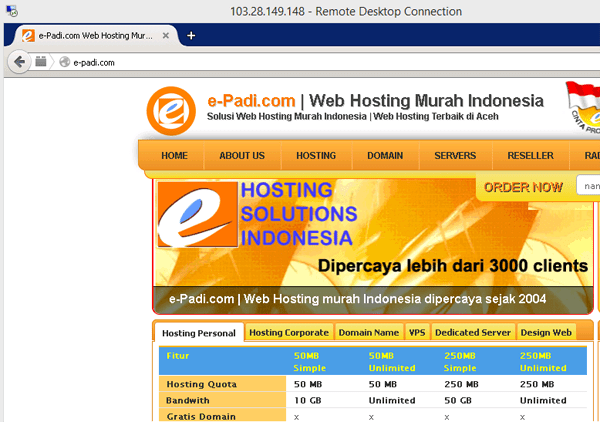Click the 250MB Unlimited plan header
Screen dimensions: 600x422
pyautogui.click(x=543, y=362)
